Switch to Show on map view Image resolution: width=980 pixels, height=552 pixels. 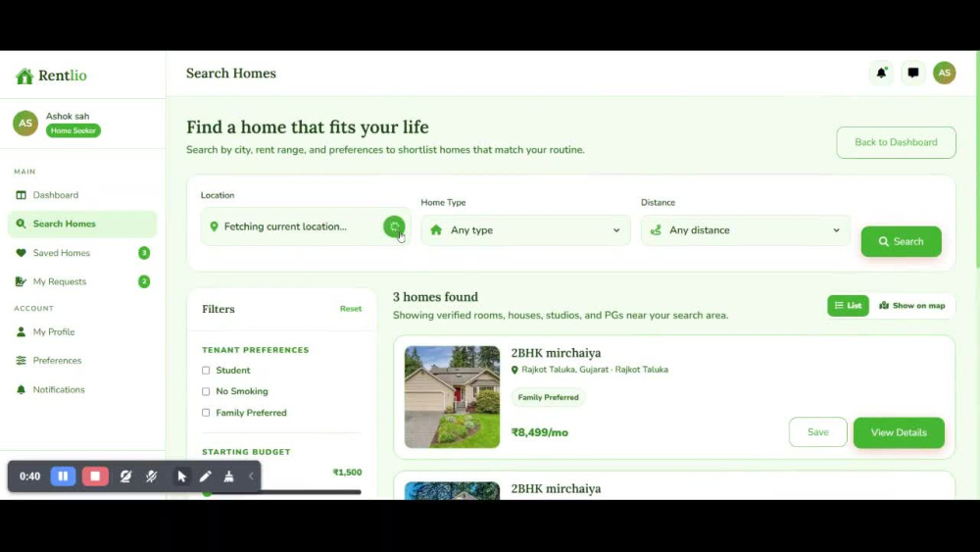(911, 306)
